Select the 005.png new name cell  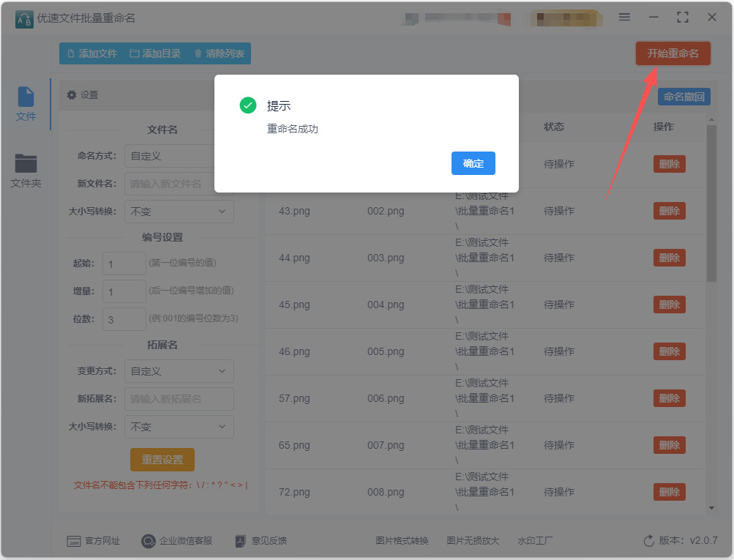[x=386, y=351]
